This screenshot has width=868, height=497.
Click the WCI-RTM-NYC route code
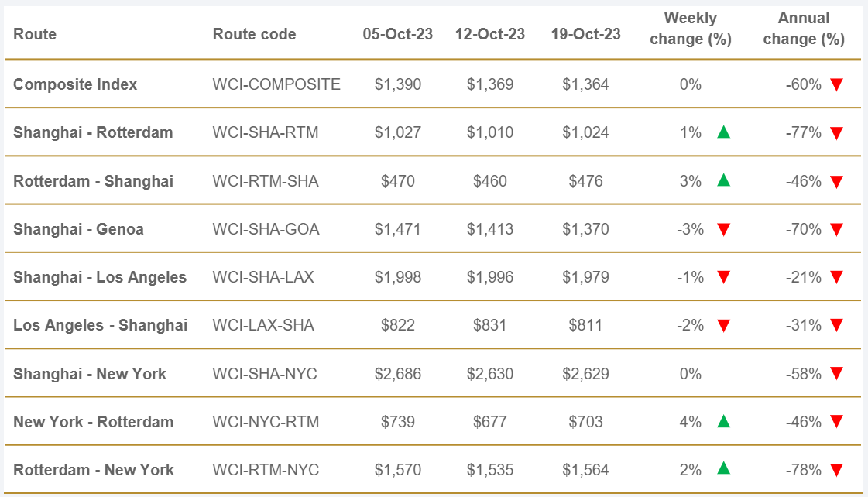(266, 470)
